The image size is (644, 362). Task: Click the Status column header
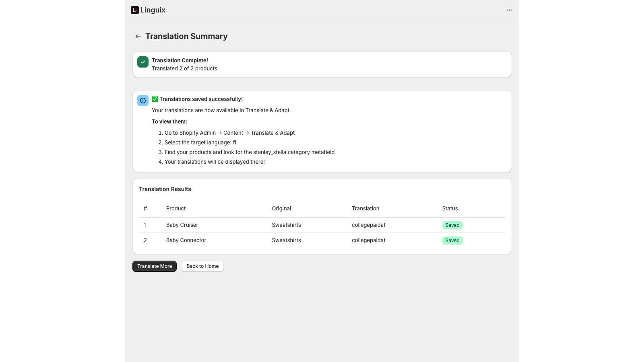pos(450,208)
